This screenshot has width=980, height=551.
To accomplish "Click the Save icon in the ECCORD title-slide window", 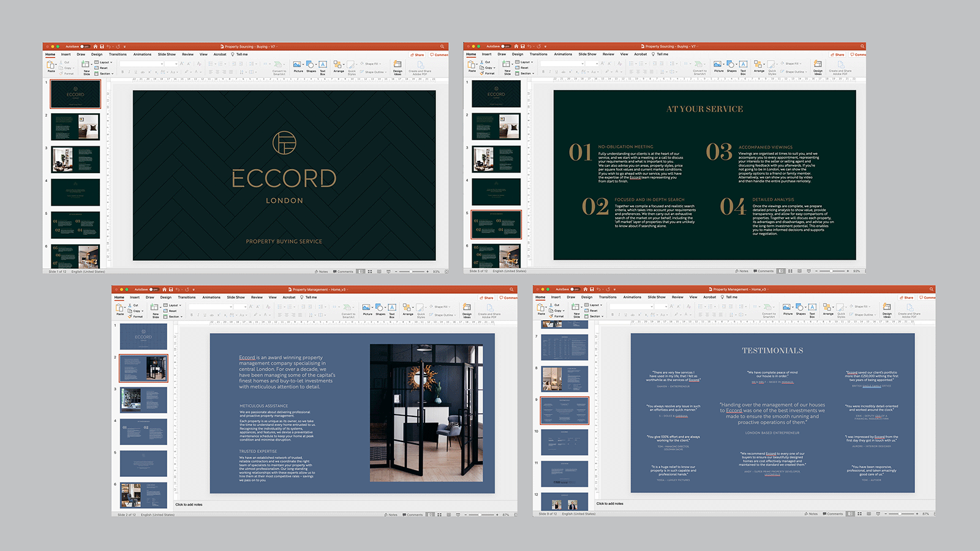I will pyautogui.click(x=102, y=47).
